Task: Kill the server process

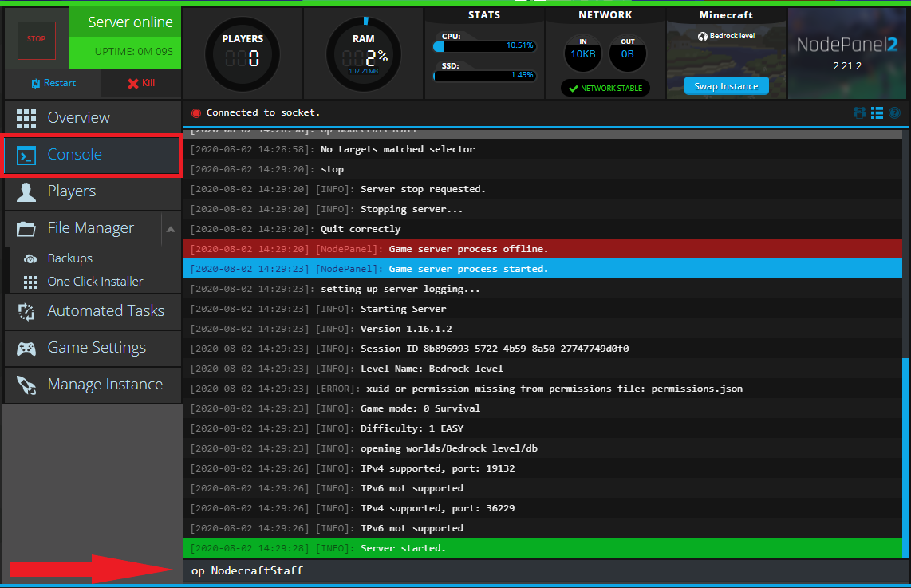Action: click(141, 83)
